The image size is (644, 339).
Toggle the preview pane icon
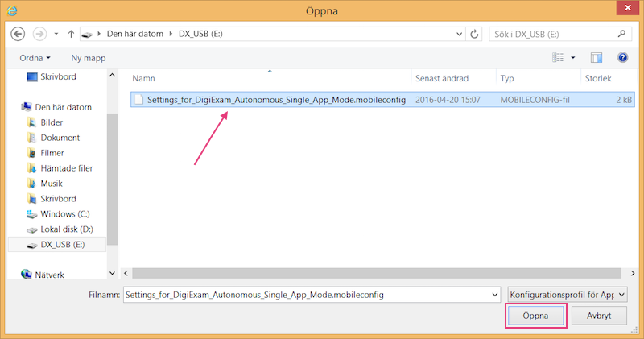[x=597, y=57]
